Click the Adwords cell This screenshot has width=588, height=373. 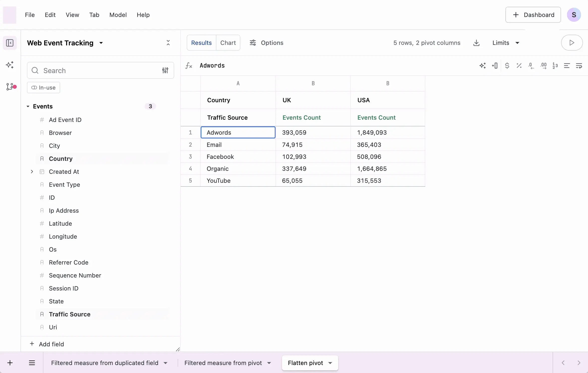238,132
